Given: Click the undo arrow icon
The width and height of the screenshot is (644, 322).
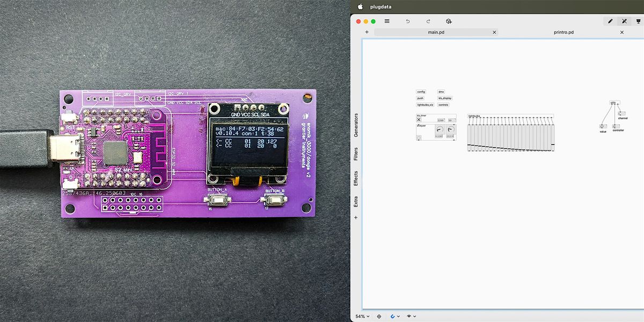Looking at the screenshot, I should coord(408,21).
